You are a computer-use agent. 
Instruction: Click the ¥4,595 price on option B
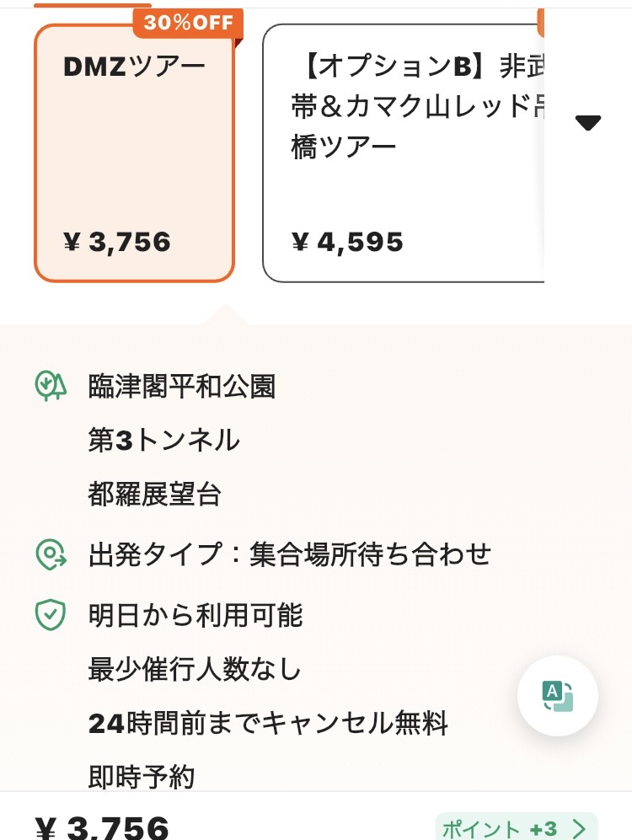[348, 243]
